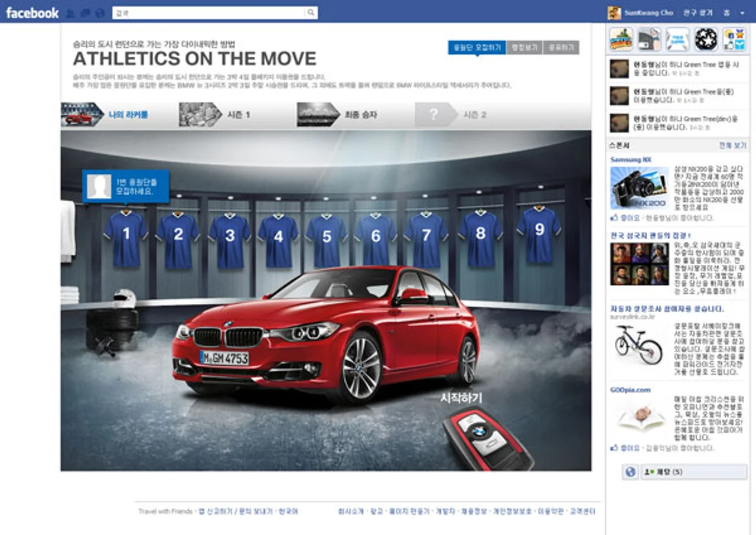This screenshot has height=535, width=756.
Task: Click the blue jersey number 9
Action: pos(539,234)
